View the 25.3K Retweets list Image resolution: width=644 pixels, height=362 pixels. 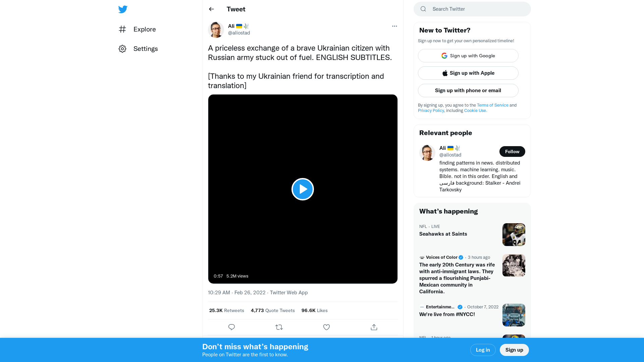pos(227,310)
